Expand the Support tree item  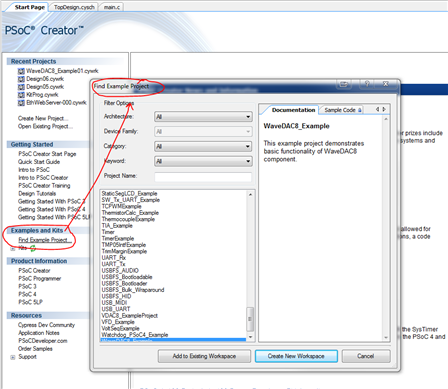[x=13, y=357]
